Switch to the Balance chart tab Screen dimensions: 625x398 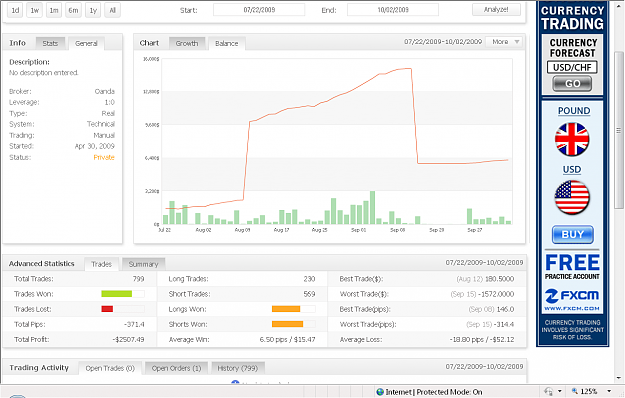[226, 43]
